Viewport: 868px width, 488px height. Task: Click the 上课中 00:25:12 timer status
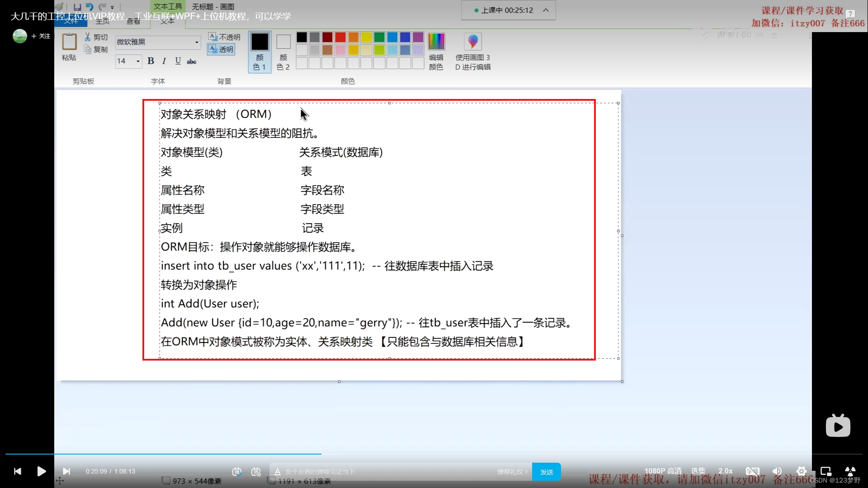(x=504, y=10)
